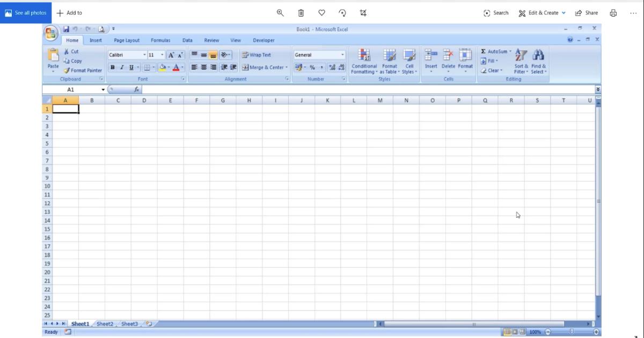Viewport: 644px width, 338px height.
Task: Switch to the Sheet2 tab
Action: (105, 324)
